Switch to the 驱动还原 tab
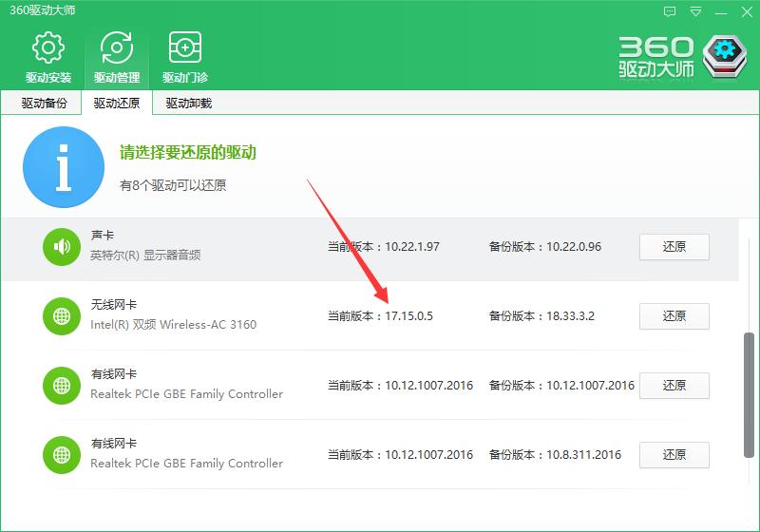This screenshot has width=760, height=532. point(117,104)
